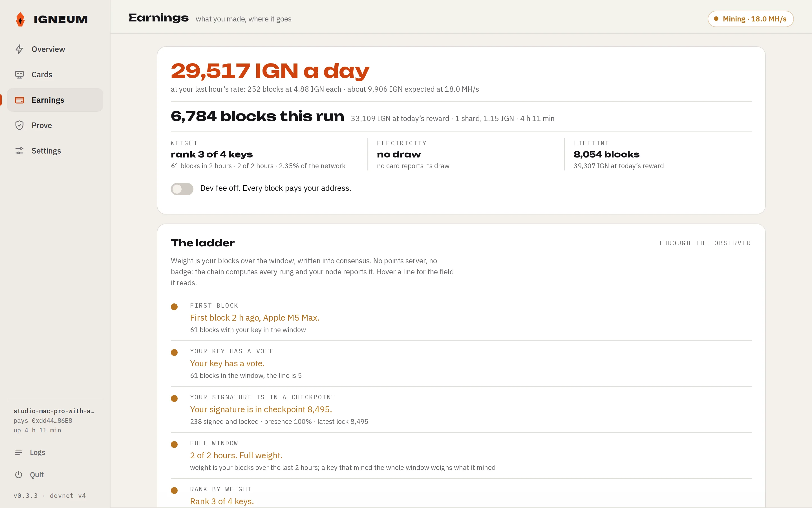Click 'rank 3 of 4 keys' weight value
This screenshot has height=508, width=812.
[212, 154]
